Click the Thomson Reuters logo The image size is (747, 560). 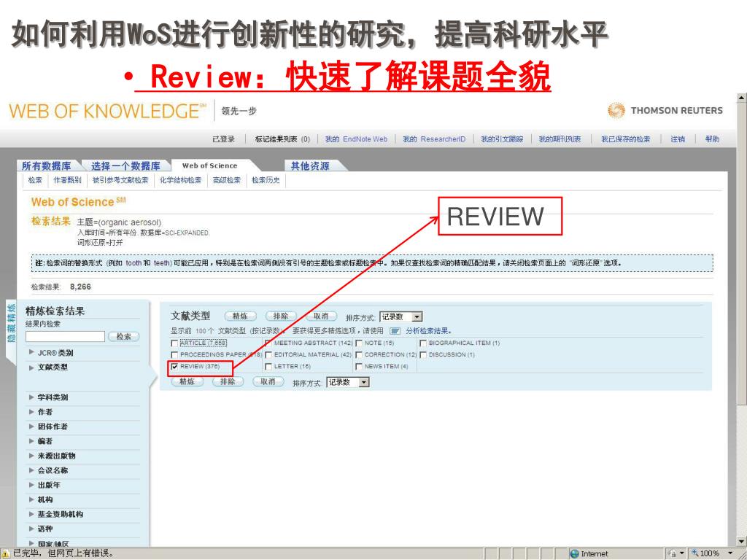click(x=665, y=111)
